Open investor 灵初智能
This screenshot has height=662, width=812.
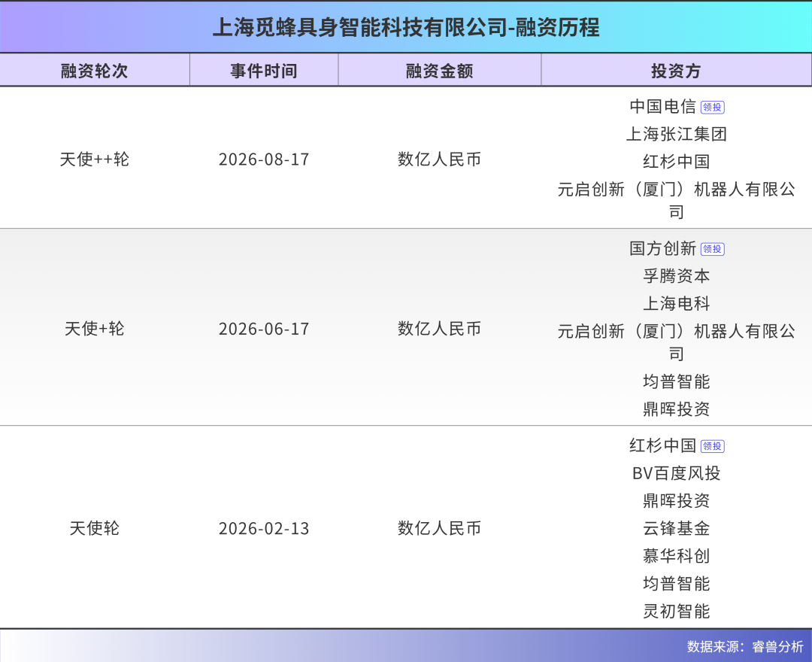(676, 612)
